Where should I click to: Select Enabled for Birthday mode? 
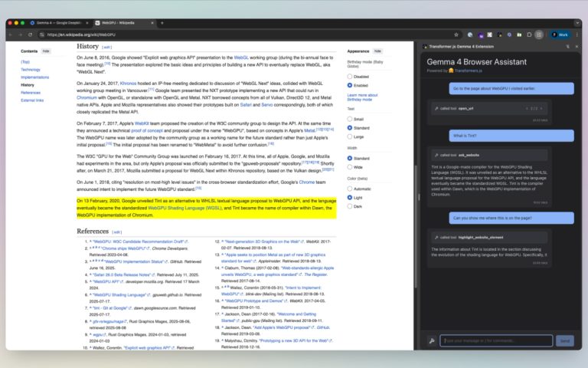pyautogui.click(x=349, y=86)
